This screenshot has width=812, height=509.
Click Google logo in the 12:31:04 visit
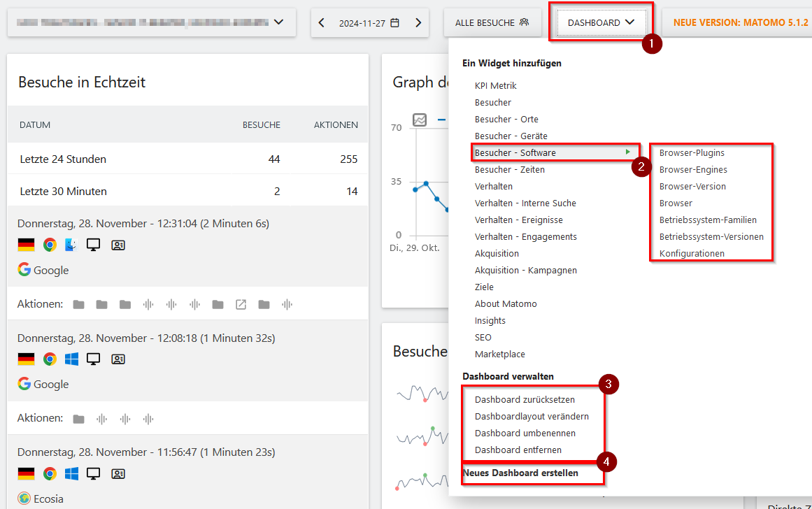click(x=24, y=269)
